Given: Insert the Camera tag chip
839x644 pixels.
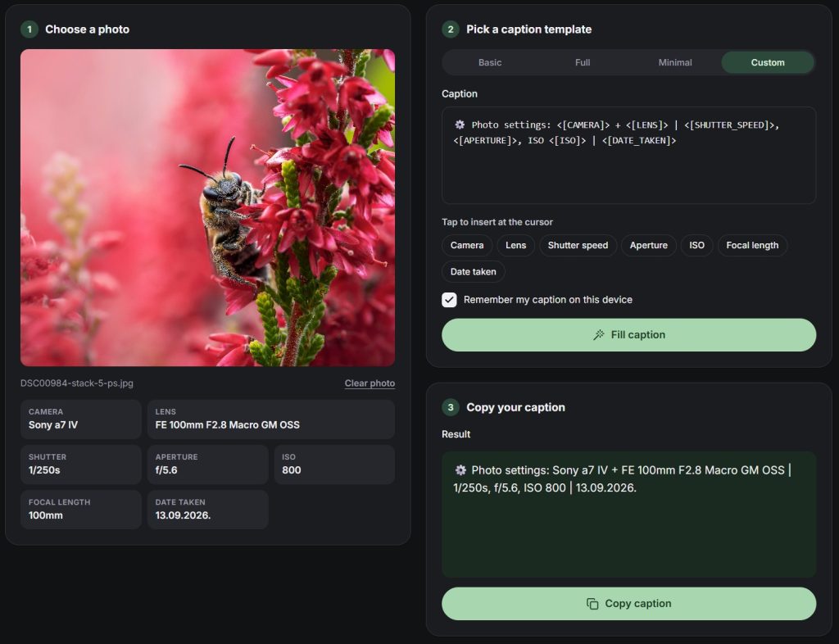Looking at the screenshot, I should click(x=466, y=246).
